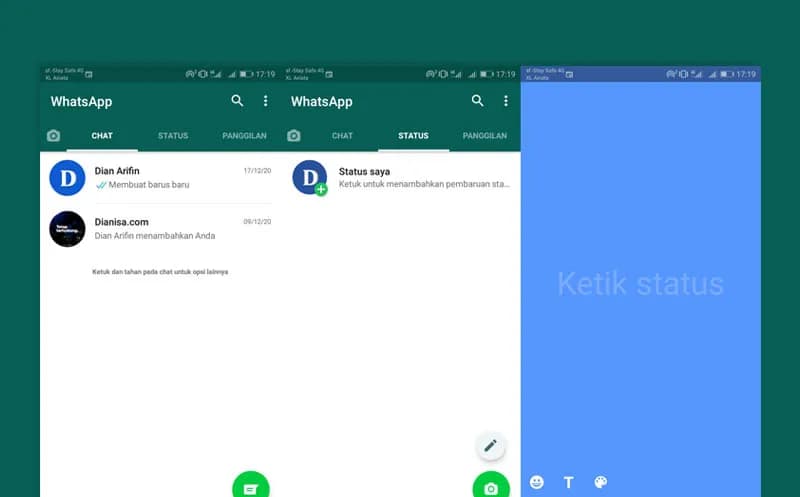Tap Status saya to add status update
800x497 pixels.
(400, 178)
